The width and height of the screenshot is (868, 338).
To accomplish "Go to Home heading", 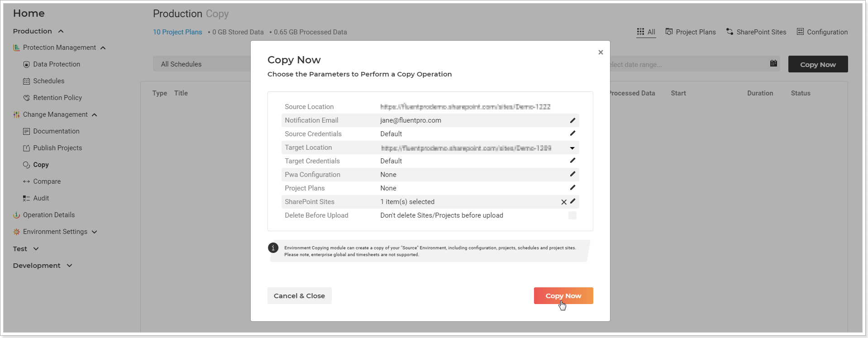I will pyautogui.click(x=29, y=14).
